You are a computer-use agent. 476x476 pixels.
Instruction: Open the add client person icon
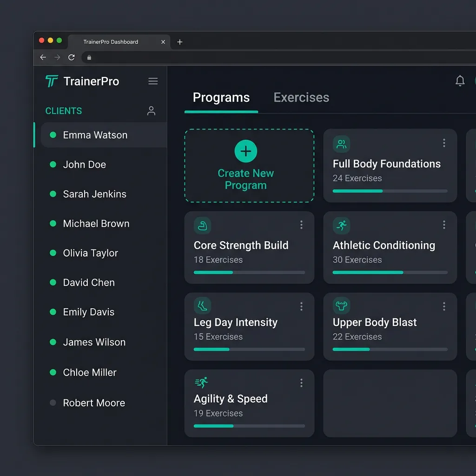pyautogui.click(x=151, y=111)
